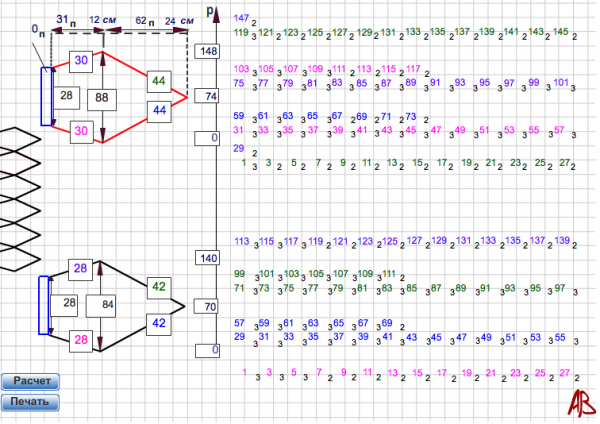Image resolution: width=600 pixels, height=424 pixels.
Task: Click the red AB logo
Action: pyautogui.click(x=579, y=402)
